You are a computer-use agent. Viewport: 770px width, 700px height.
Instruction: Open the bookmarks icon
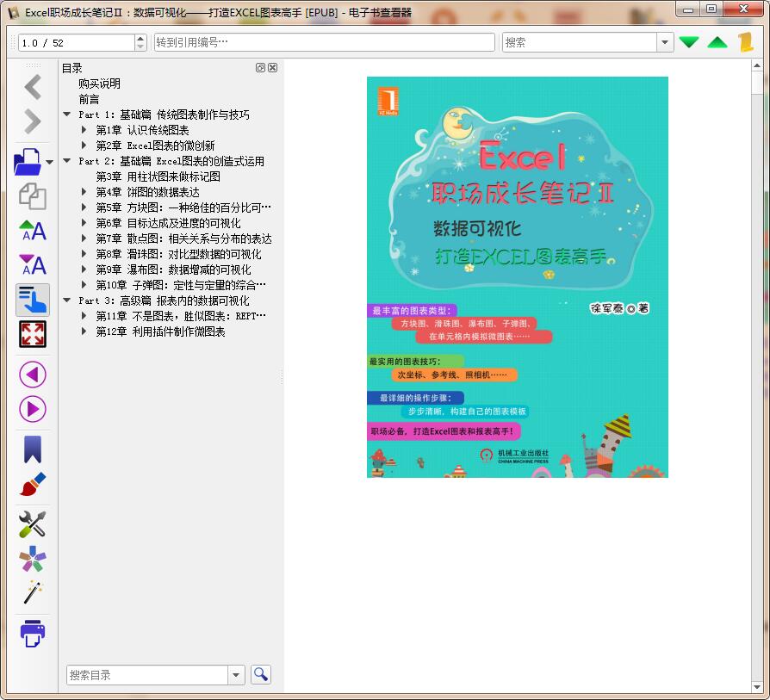click(x=33, y=449)
